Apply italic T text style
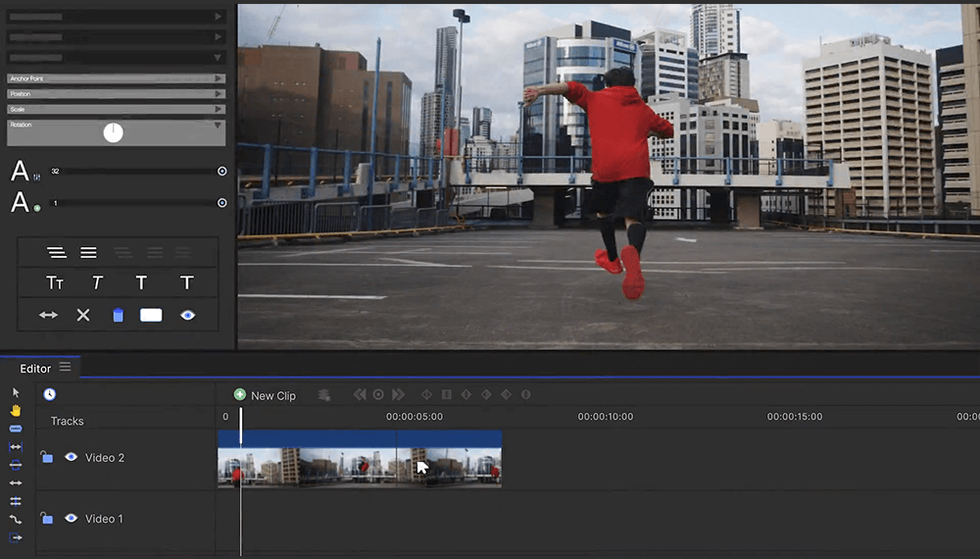Viewport: 980px width, 559px height. click(x=97, y=283)
